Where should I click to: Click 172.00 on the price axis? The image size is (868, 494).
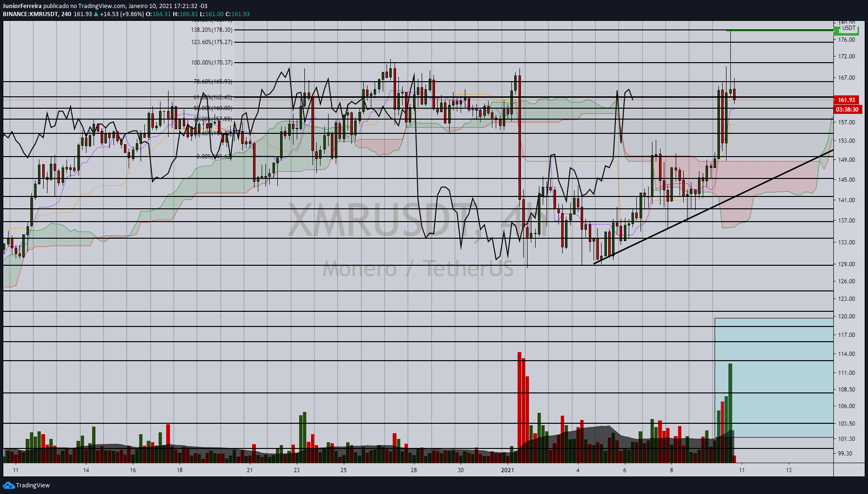847,56
